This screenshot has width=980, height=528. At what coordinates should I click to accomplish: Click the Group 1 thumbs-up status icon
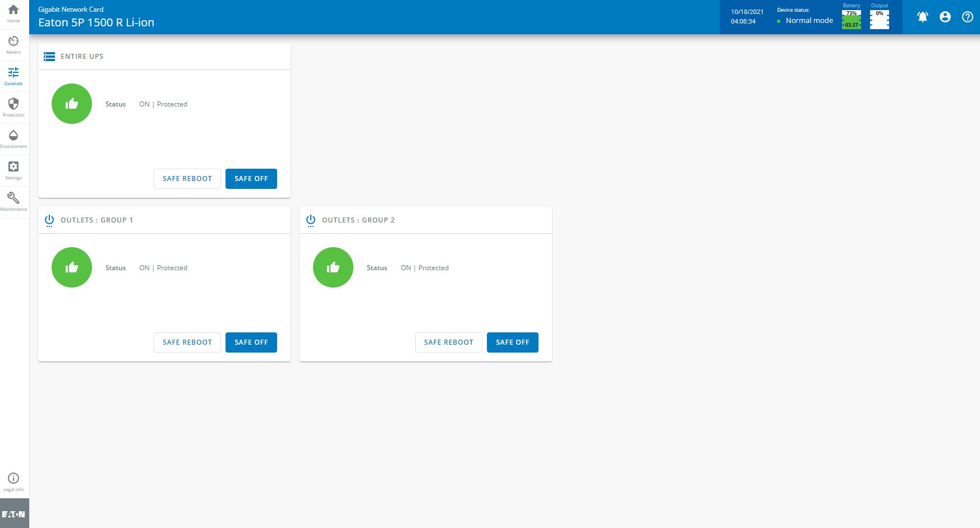[x=72, y=267]
